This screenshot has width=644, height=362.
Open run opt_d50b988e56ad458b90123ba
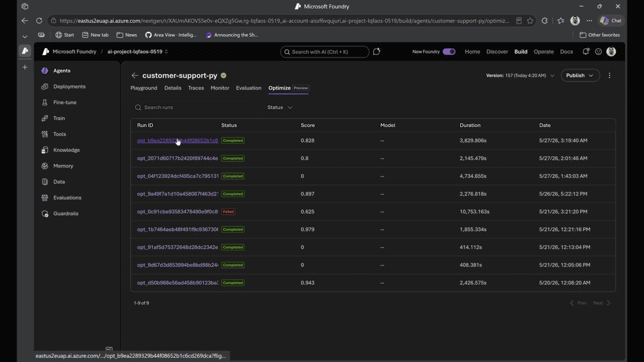coord(178,283)
